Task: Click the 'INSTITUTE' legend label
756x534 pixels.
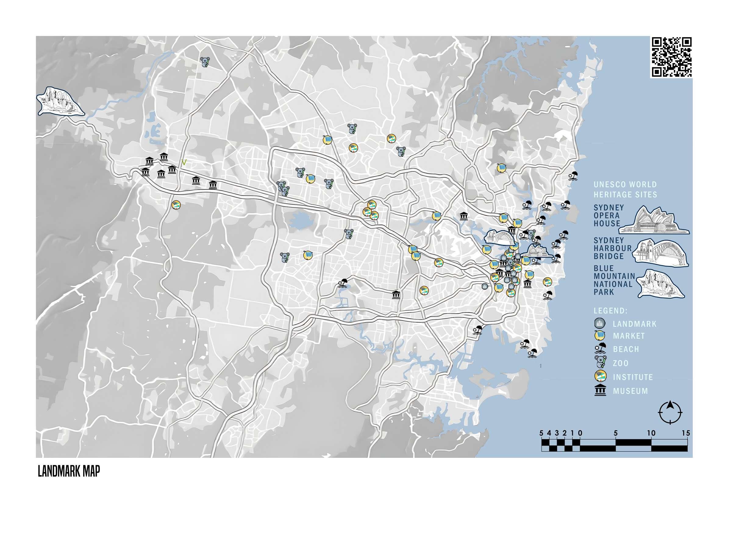Action: click(x=633, y=377)
